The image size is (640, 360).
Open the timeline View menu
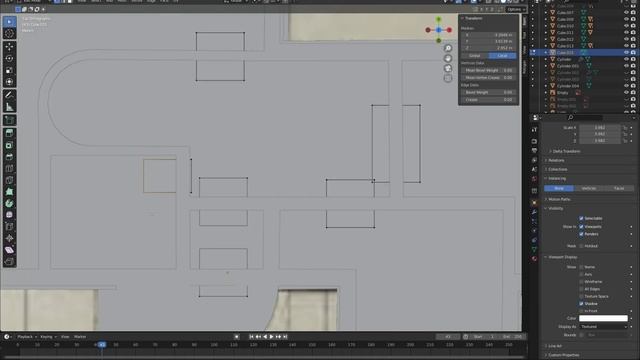65,337
